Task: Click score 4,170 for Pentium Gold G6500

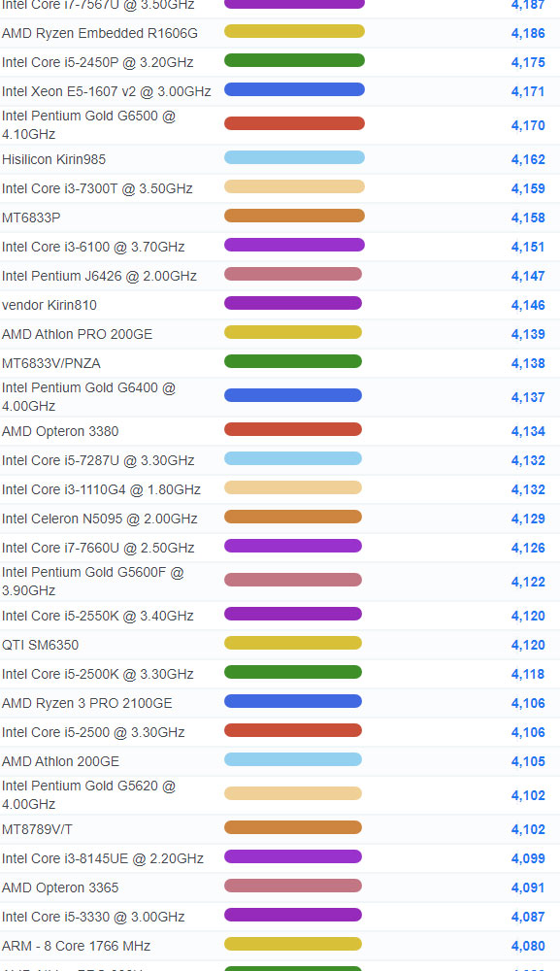Action: point(528,125)
